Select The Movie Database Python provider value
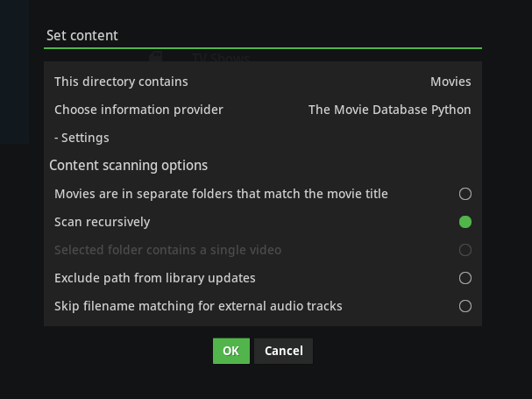 point(389,110)
